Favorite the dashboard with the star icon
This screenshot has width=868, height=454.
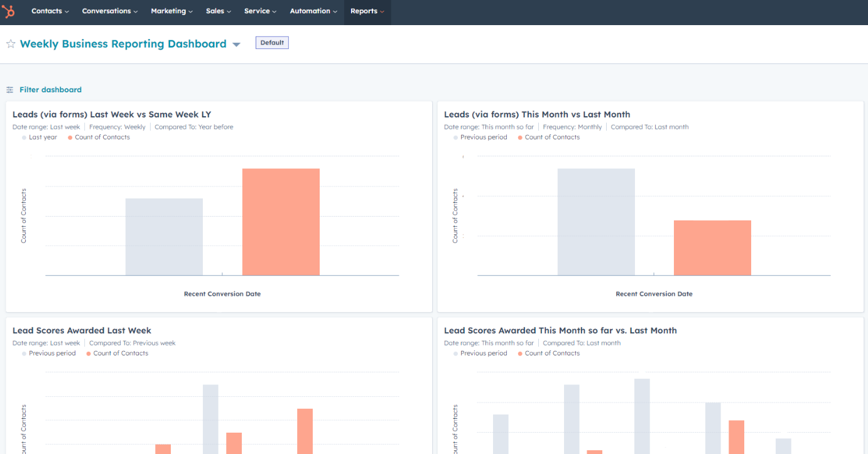pyautogui.click(x=11, y=44)
